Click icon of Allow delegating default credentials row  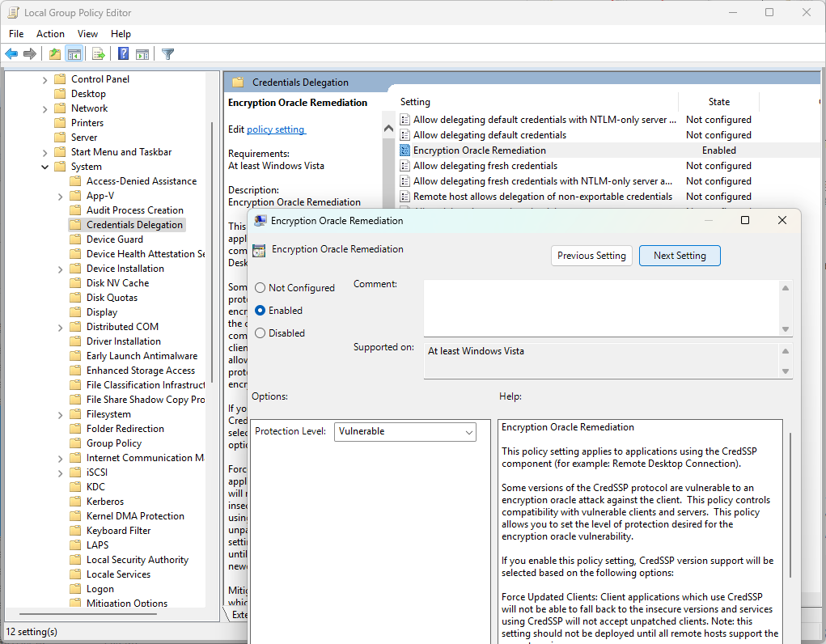pos(405,135)
